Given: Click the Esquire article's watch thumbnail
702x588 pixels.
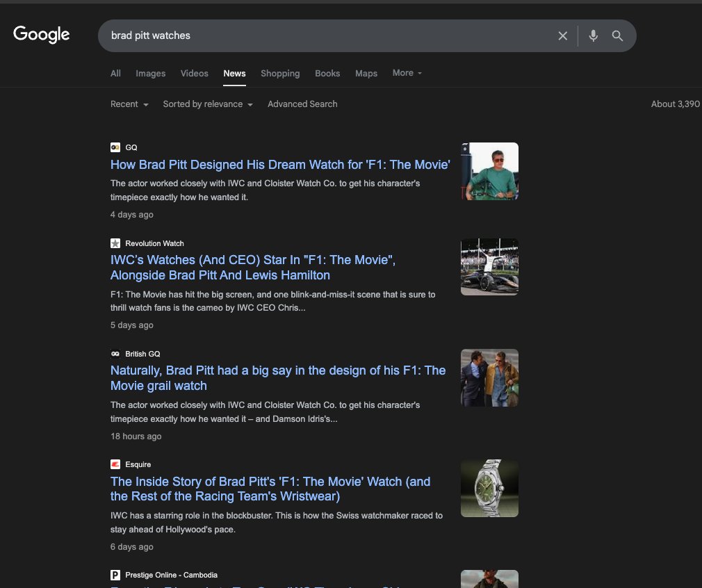Looking at the screenshot, I should tap(489, 488).
